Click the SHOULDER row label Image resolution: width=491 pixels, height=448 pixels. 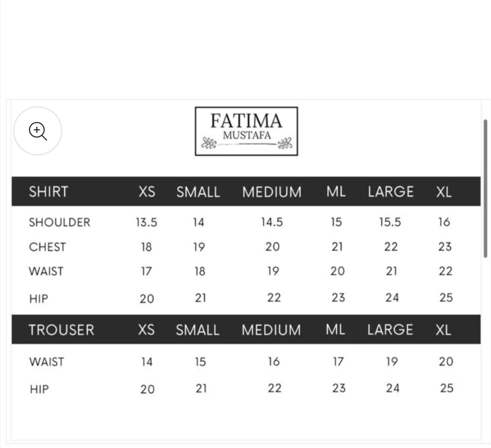click(60, 222)
